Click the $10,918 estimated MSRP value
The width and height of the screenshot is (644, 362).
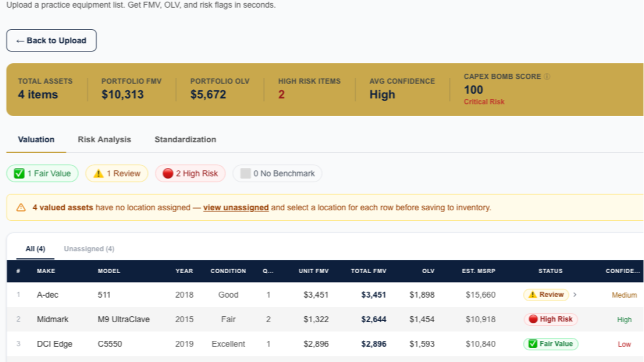coord(481,319)
